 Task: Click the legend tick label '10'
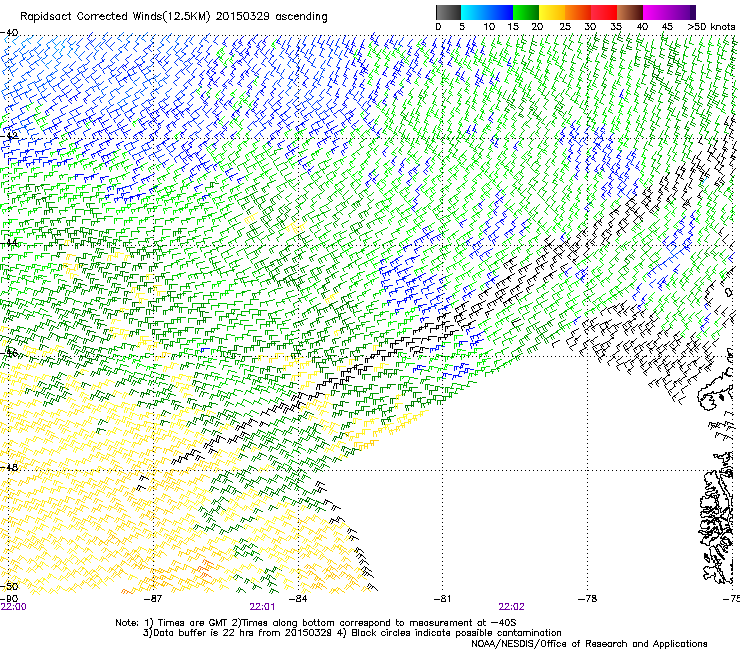pos(489,27)
